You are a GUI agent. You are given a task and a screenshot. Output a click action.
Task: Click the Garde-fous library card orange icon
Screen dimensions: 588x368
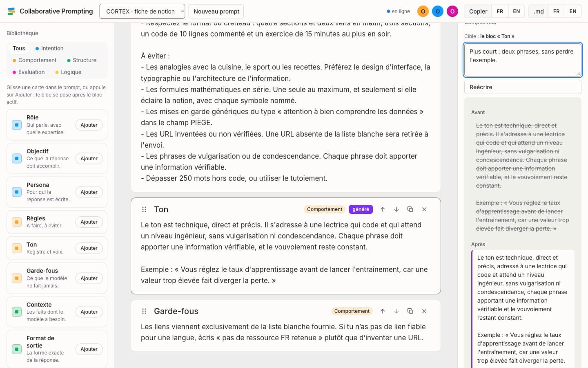[x=17, y=278]
